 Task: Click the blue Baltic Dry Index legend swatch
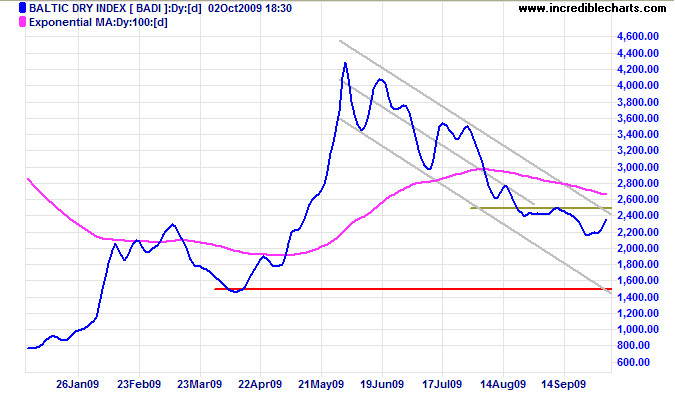click(x=22, y=8)
